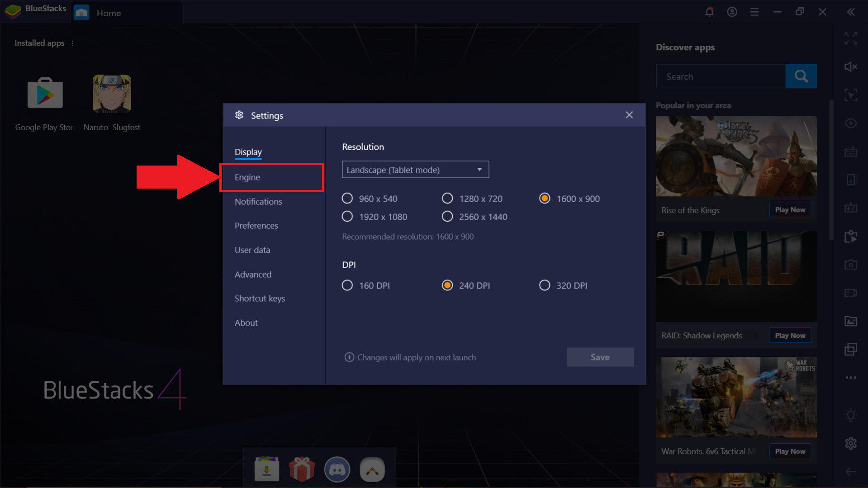The height and width of the screenshot is (488, 868).
Task: Open Installed apps options three-dot menu
Action: tap(72, 43)
